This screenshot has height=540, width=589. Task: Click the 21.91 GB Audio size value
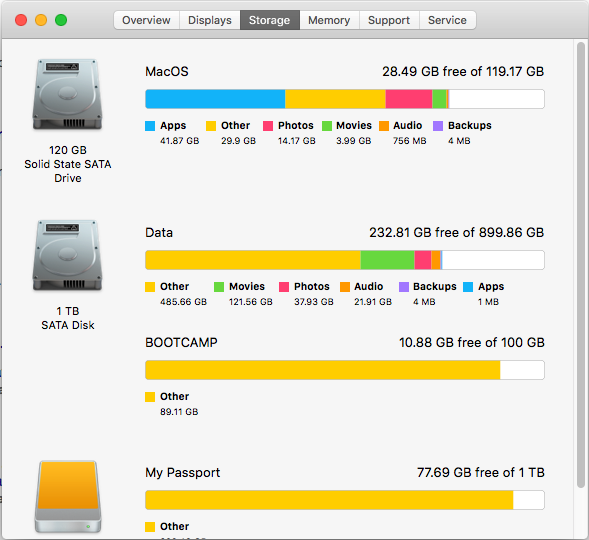(373, 302)
